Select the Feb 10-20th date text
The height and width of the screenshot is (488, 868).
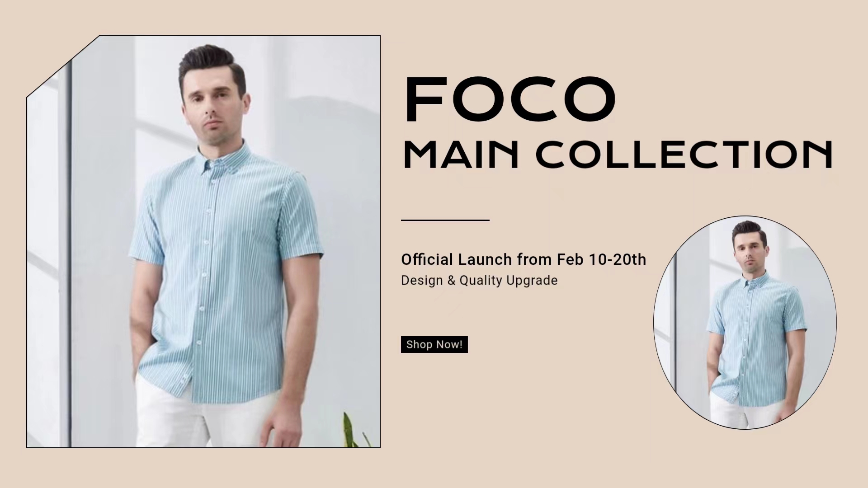(x=601, y=259)
